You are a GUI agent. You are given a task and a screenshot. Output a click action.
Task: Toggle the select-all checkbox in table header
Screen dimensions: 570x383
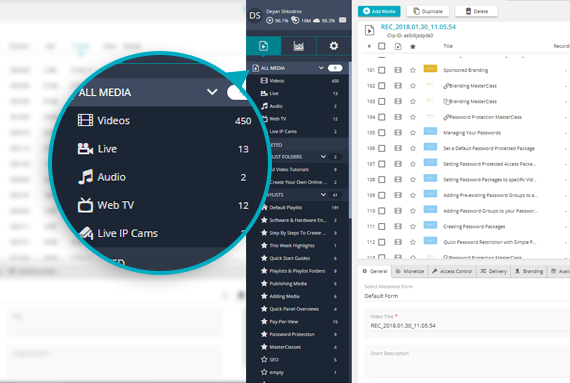(382, 46)
